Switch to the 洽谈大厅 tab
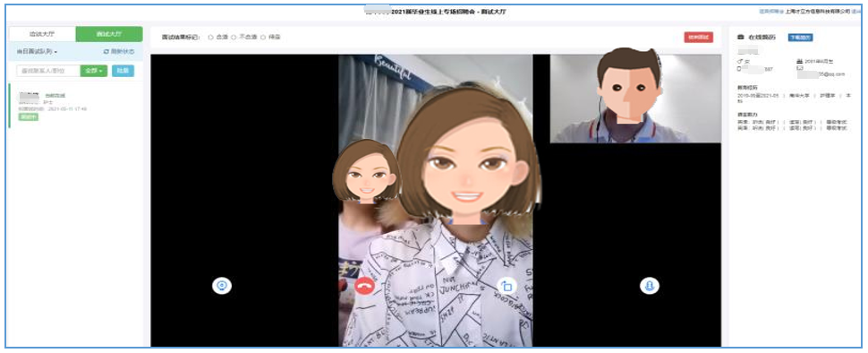Image resolution: width=868 pixels, height=353 pixels. (43, 34)
